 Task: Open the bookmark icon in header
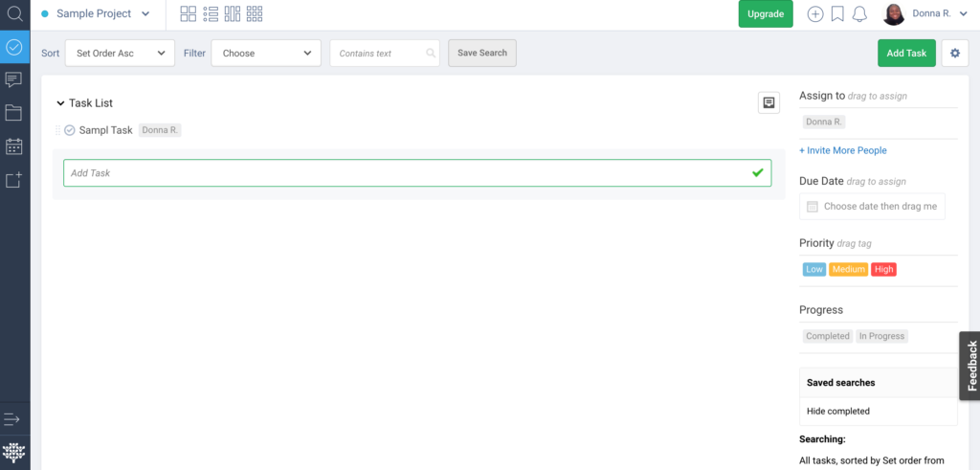pos(838,13)
